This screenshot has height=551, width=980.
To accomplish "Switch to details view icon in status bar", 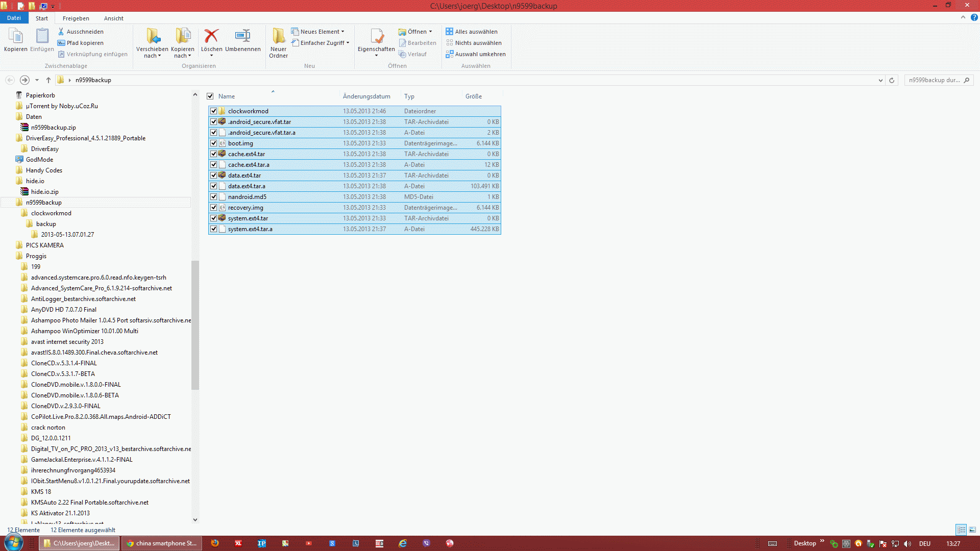I will pos(961,530).
